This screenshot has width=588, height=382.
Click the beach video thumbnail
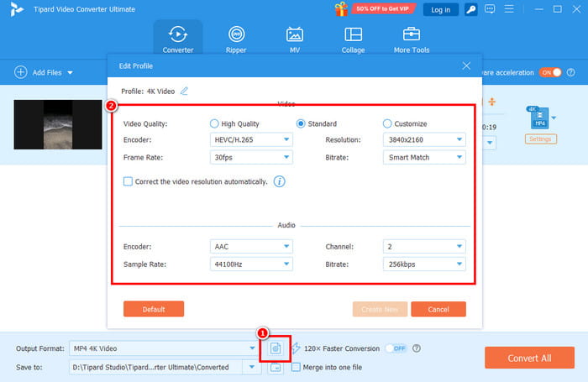tap(58, 124)
